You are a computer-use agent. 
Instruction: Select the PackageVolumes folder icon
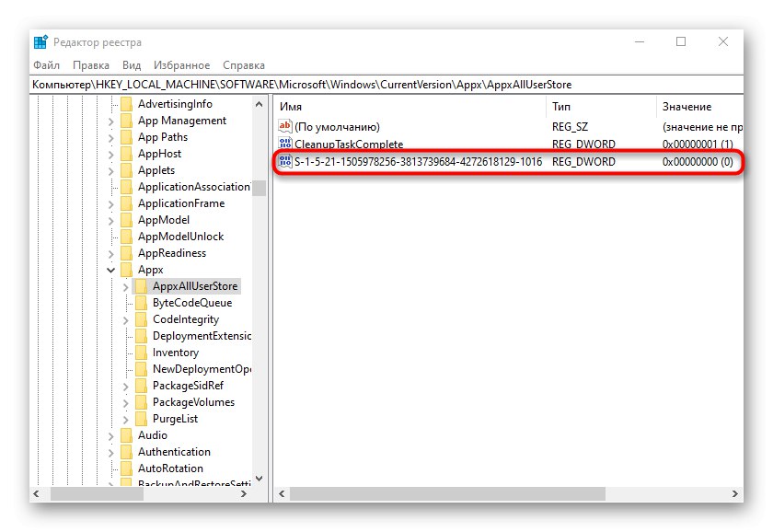pyautogui.click(x=141, y=402)
